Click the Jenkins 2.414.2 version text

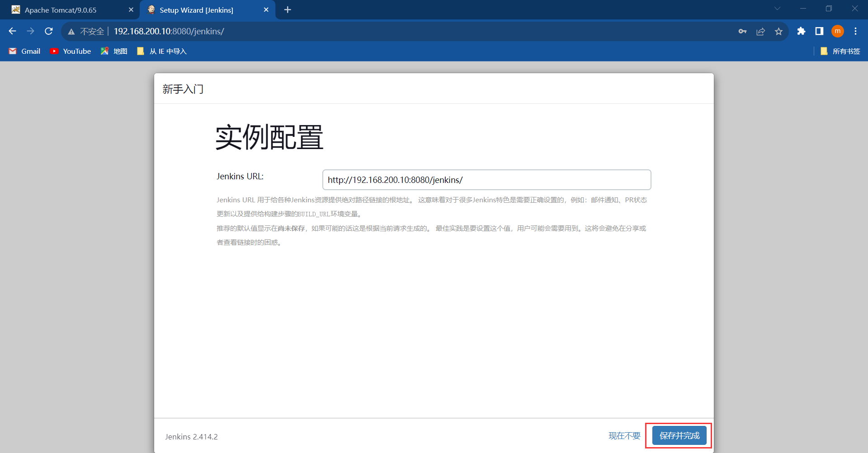point(191,437)
